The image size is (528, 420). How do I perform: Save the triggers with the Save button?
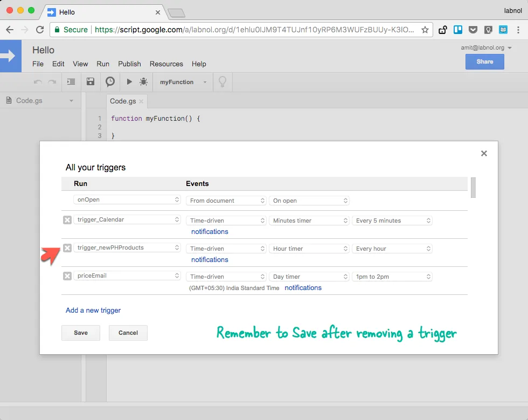(x=80, y=333)
